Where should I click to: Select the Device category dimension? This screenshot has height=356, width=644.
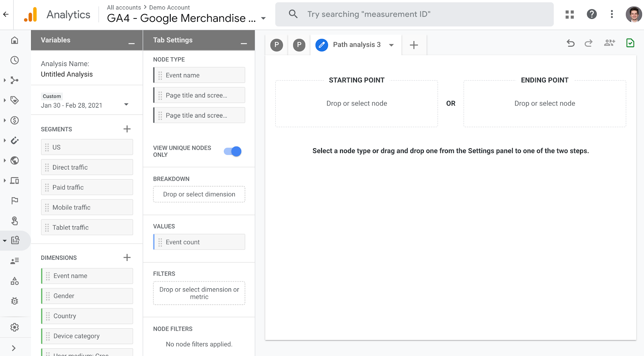pyautogui.click(x=87, y=336)
